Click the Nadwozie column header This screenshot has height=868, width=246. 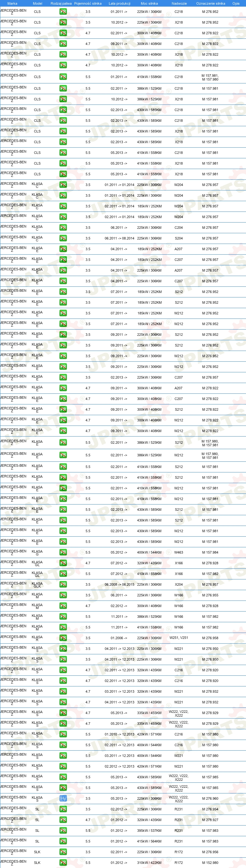[179, 3]
